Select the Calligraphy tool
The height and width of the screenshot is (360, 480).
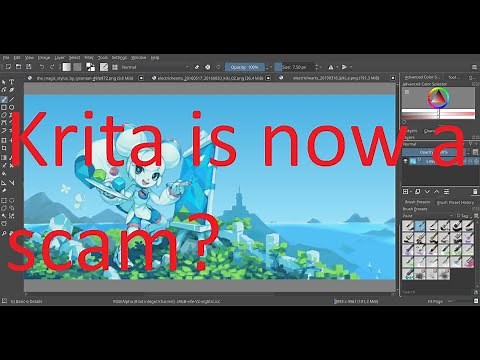tap(11, 90)
